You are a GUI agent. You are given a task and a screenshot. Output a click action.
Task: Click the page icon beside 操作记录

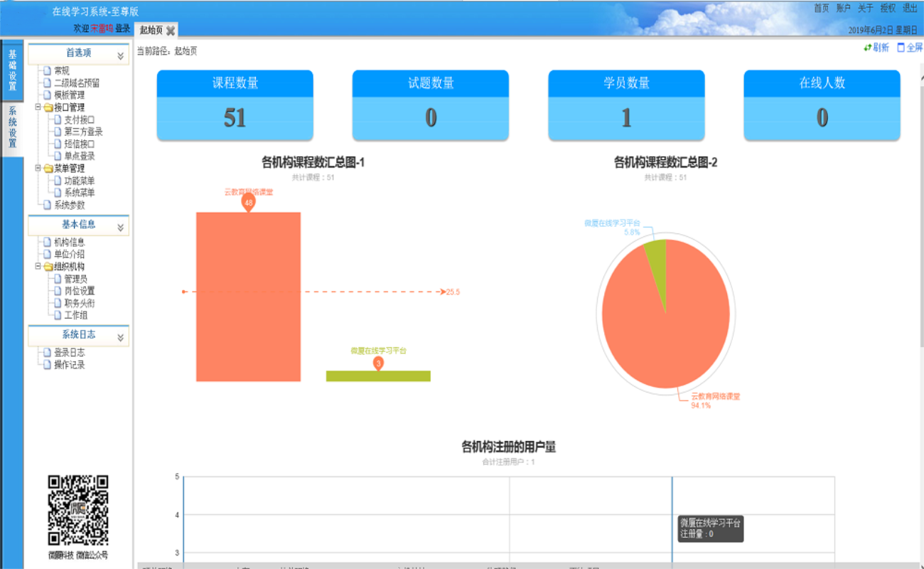tap(48, 364)
